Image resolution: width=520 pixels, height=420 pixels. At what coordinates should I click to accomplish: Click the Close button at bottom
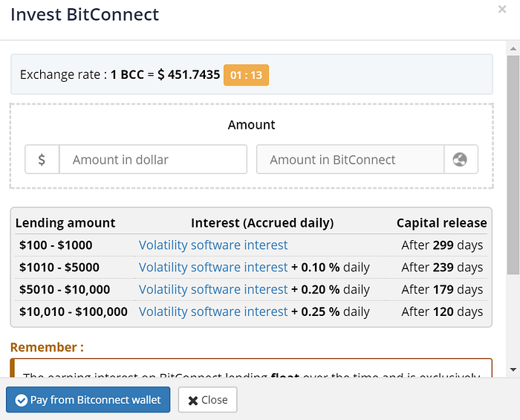(x=207, y=400)
